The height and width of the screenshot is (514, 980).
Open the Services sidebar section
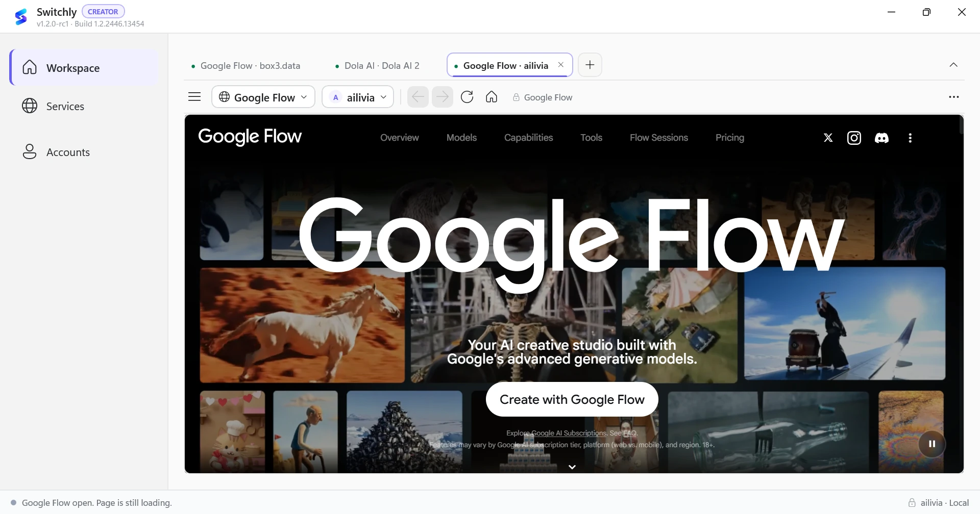click(84, 106)
